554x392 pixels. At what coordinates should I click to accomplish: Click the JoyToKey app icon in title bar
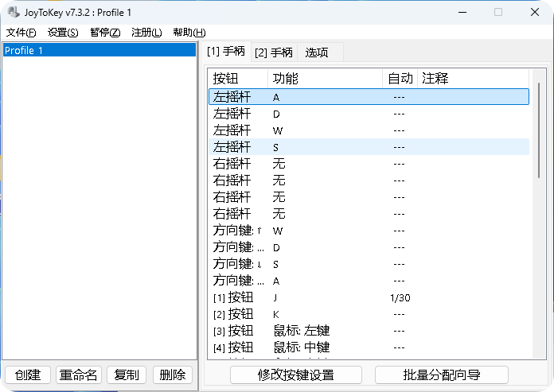pos(14,13)
